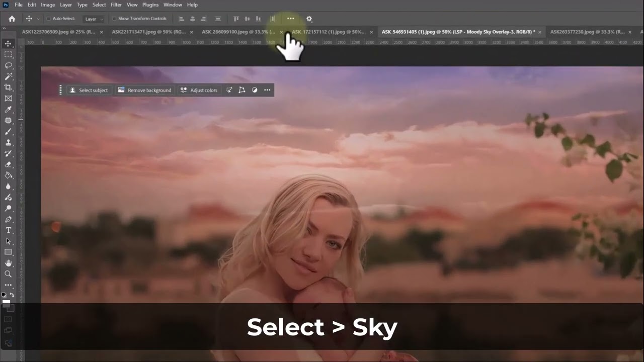Open the Edit menu

[x=32, y=5]
